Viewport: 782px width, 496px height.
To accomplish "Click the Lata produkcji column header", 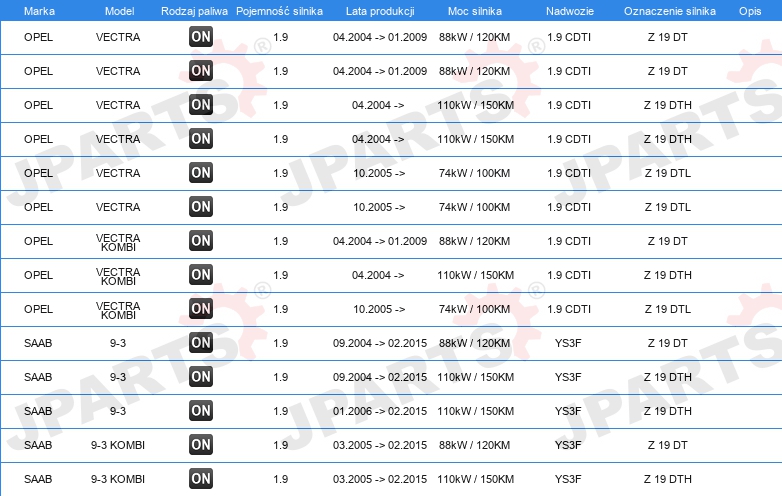I will (x=380, y=11).
